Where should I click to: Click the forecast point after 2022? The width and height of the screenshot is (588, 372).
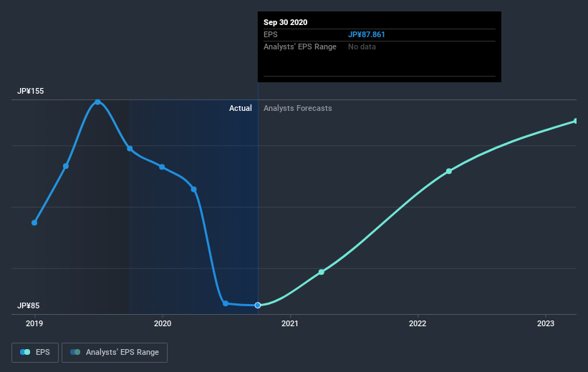pos(449,171)
